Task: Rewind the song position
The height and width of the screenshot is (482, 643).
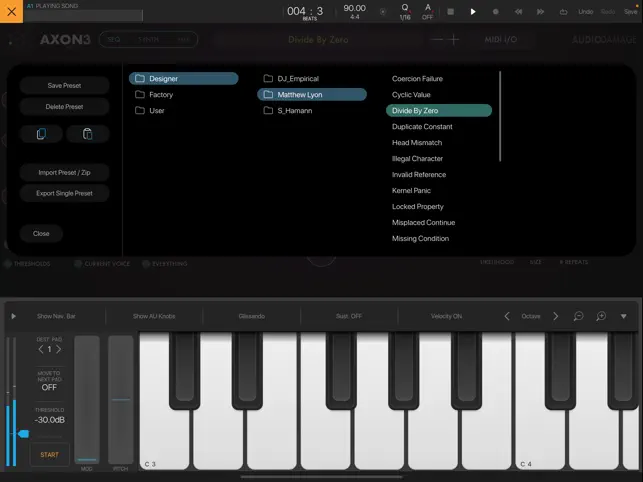Action: [x=518, y=11]
